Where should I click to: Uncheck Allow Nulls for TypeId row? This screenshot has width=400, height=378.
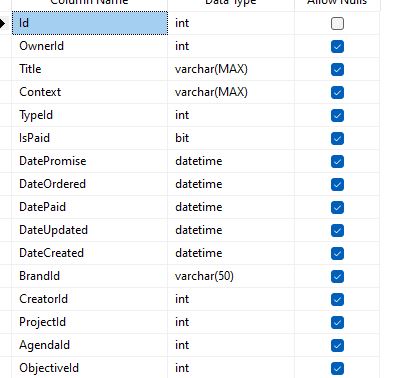(x=337, y=115)
